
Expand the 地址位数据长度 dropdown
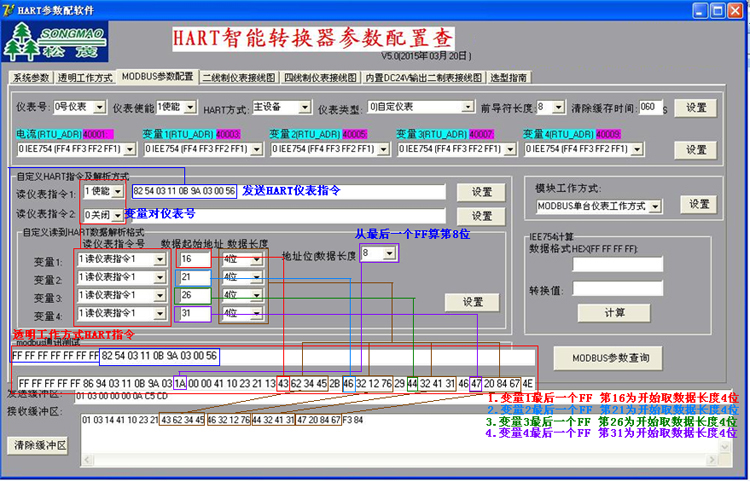pos(378,252)
